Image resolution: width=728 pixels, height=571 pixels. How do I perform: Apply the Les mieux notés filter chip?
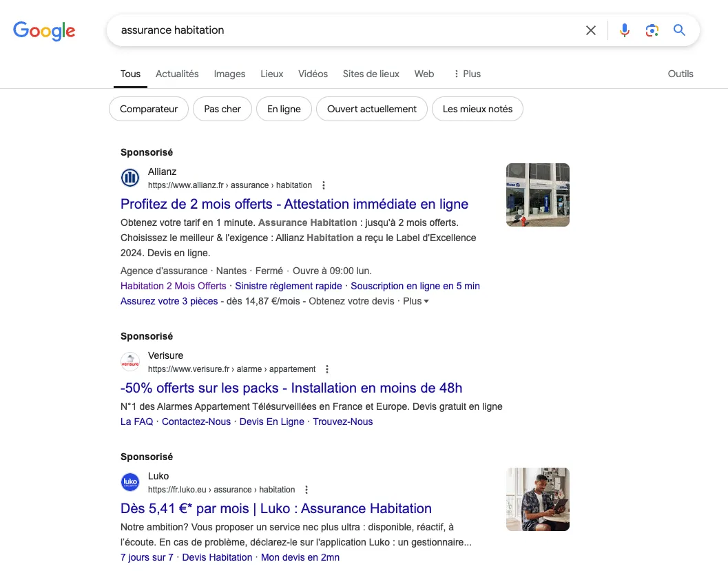point(477,109)
